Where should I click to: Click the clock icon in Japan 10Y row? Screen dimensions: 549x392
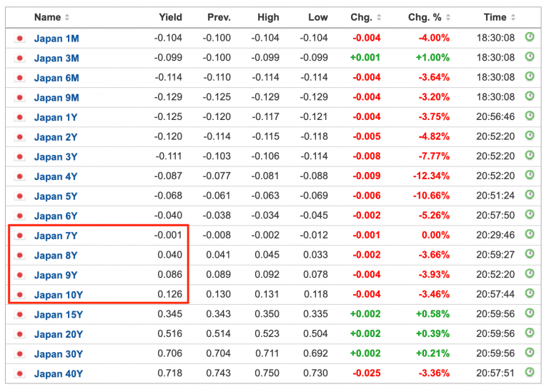[x=530, y=293]
